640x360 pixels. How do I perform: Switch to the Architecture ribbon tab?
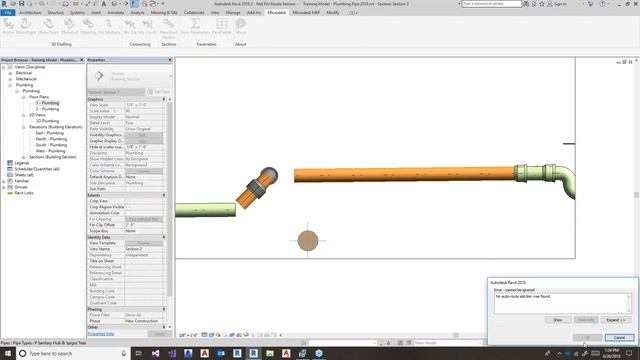tap(30, 13)
